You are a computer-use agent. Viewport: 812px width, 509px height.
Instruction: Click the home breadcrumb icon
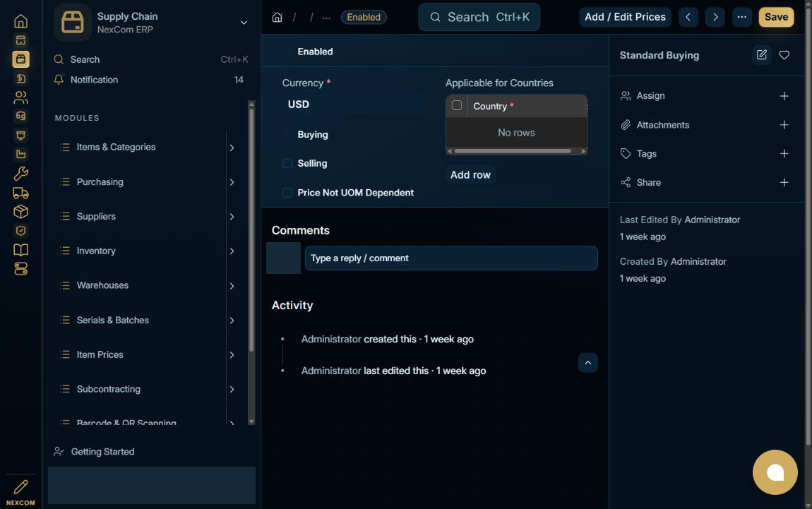(x=277, y=17)
